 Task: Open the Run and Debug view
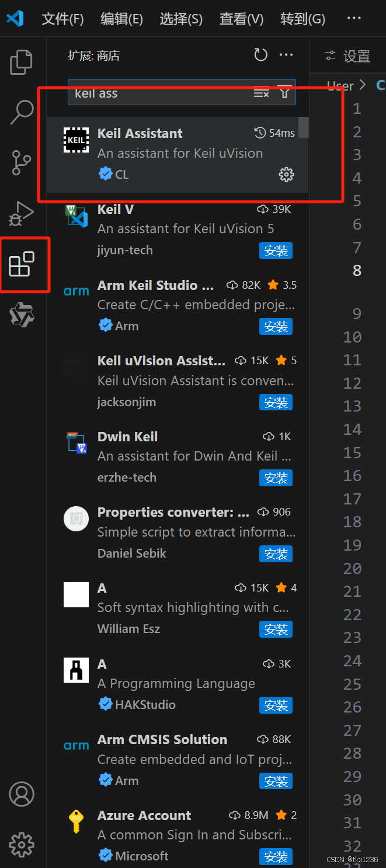point(22,214)
